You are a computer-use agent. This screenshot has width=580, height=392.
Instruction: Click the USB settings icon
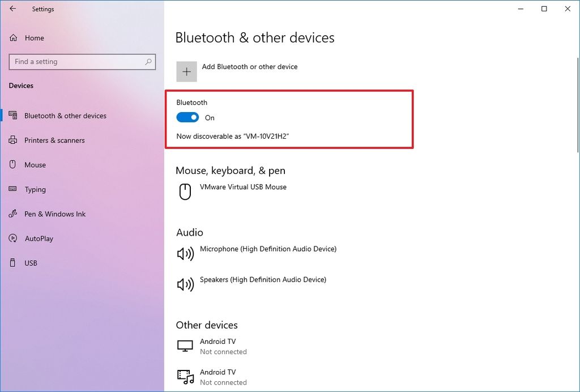click(x=12, y=262)
